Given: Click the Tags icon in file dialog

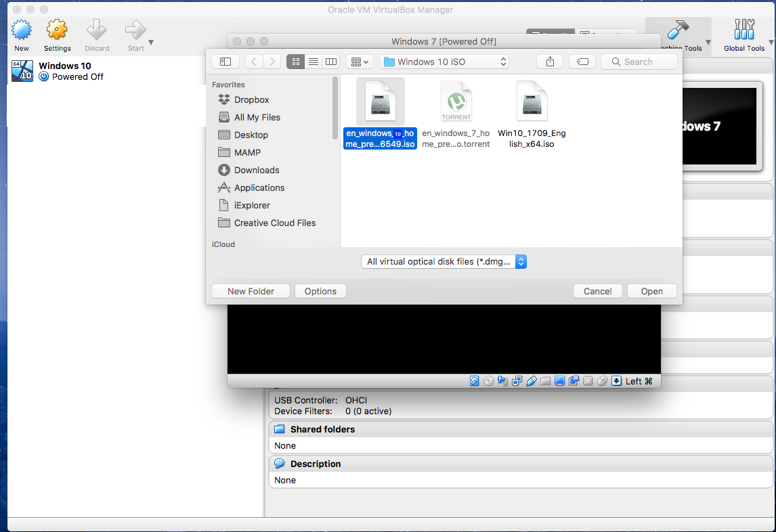Looking at the screenshot, I should click(x=582, y=62).
